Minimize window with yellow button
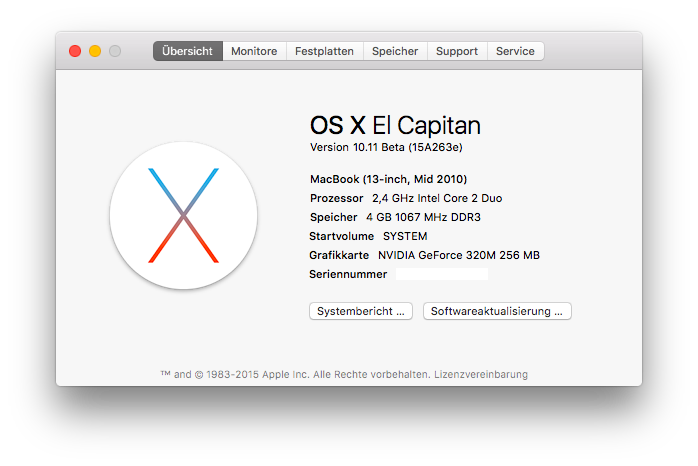 pos(95,51)
